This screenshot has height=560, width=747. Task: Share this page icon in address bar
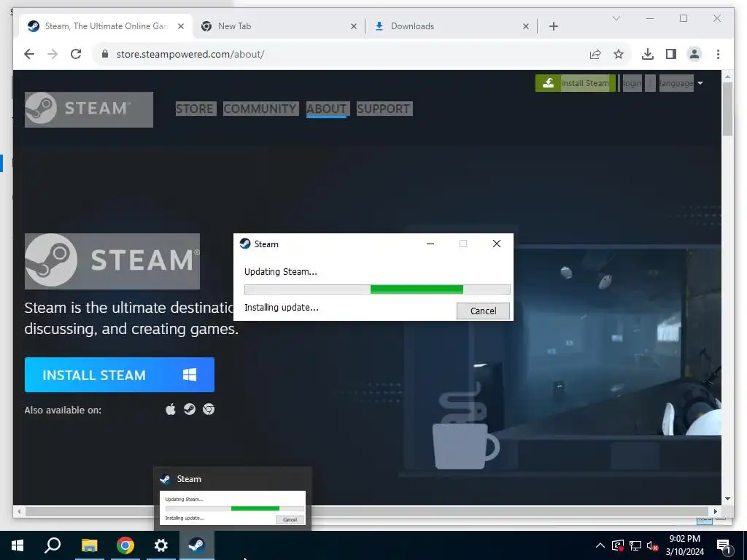tap(595, 54)
